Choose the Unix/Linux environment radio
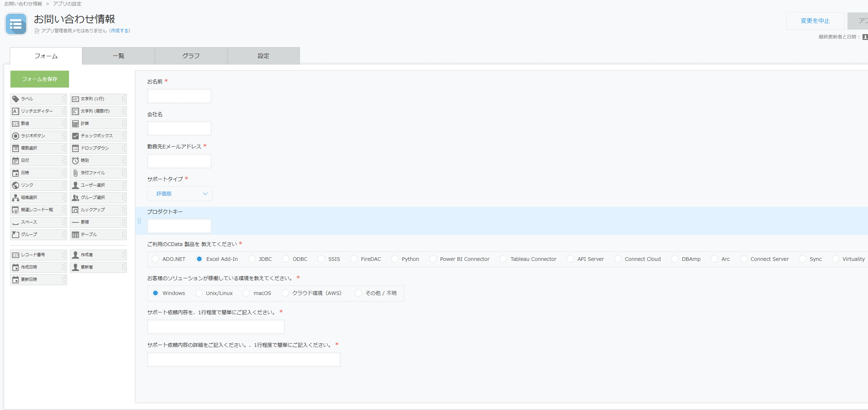 pos(199,293)
